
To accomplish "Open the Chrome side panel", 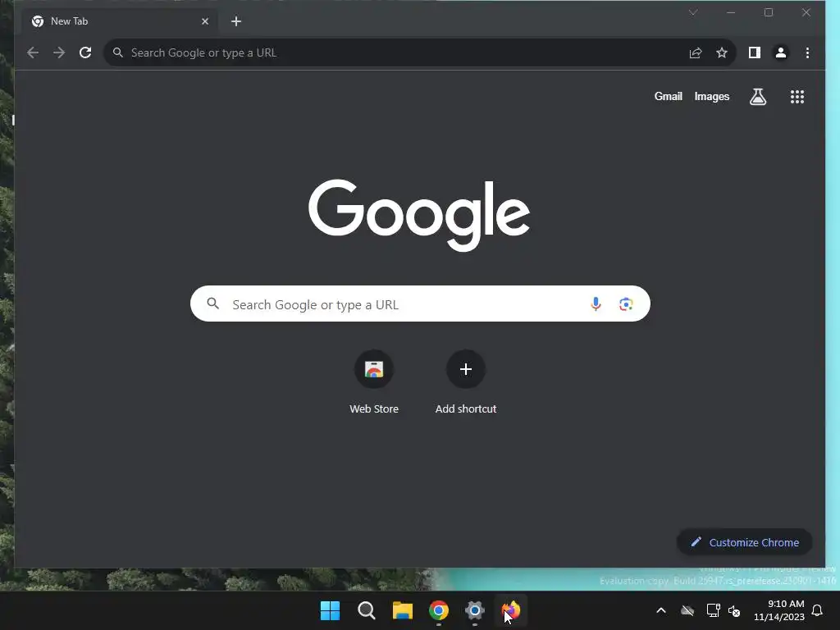I will tap(755, 52).
